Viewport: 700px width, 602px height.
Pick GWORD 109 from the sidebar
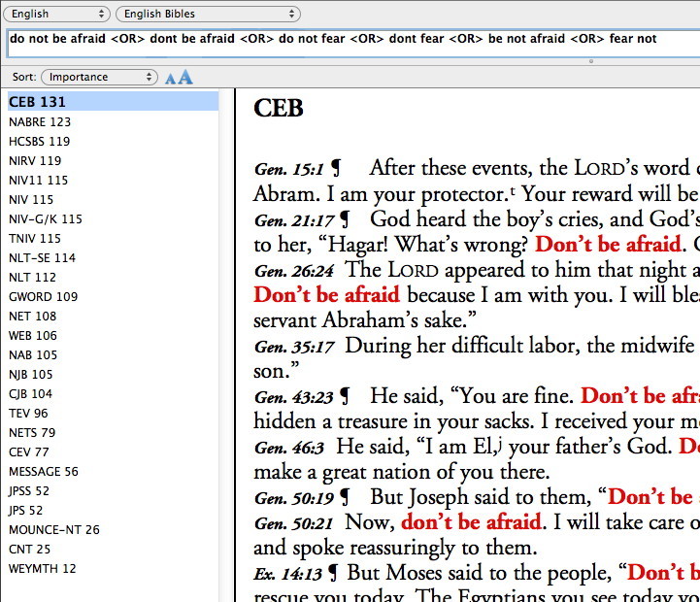(x=43, y=297)
